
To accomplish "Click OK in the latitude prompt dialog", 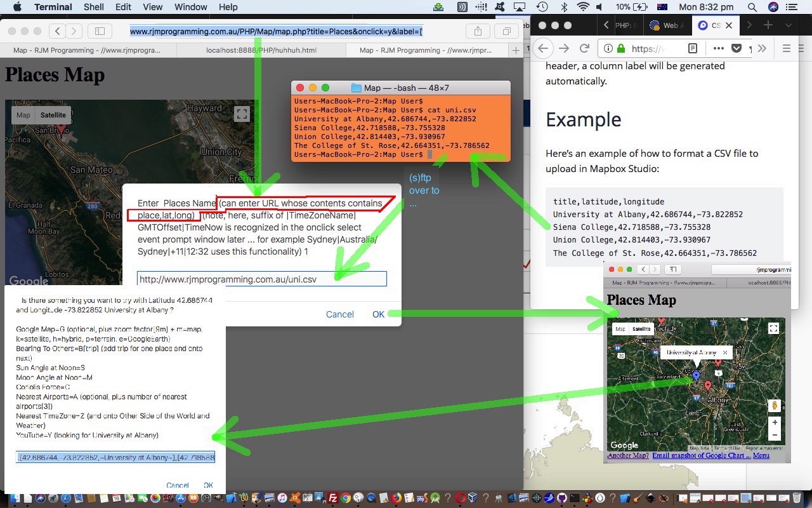I will click(208, 486).
